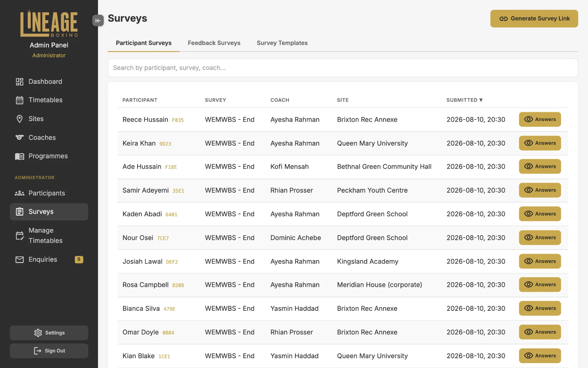Open Settings
The image size is (588, 368).
49,333
